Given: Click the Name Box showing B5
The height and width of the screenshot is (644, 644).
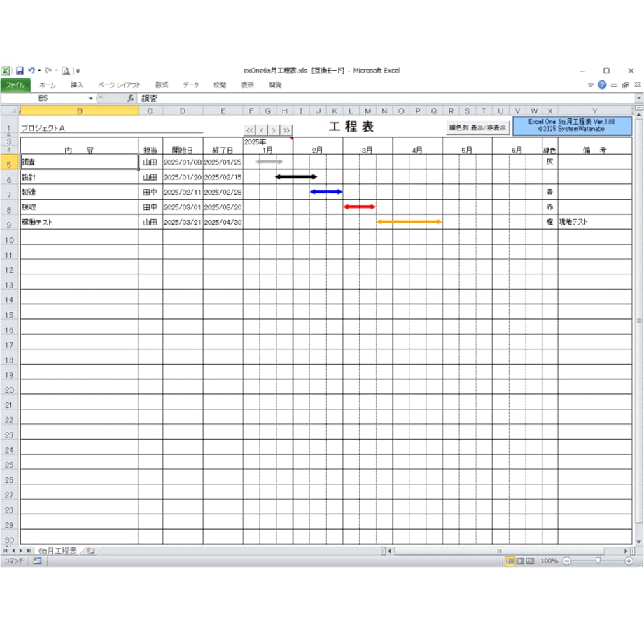Looking at the screenshot, I should tap(44, 98).
